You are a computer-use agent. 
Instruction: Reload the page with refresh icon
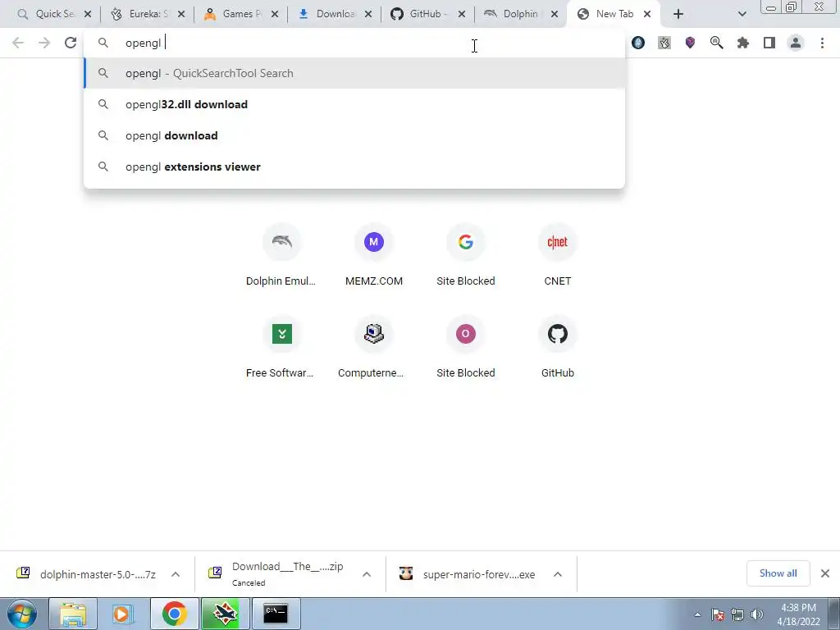[x=71, y=43]
